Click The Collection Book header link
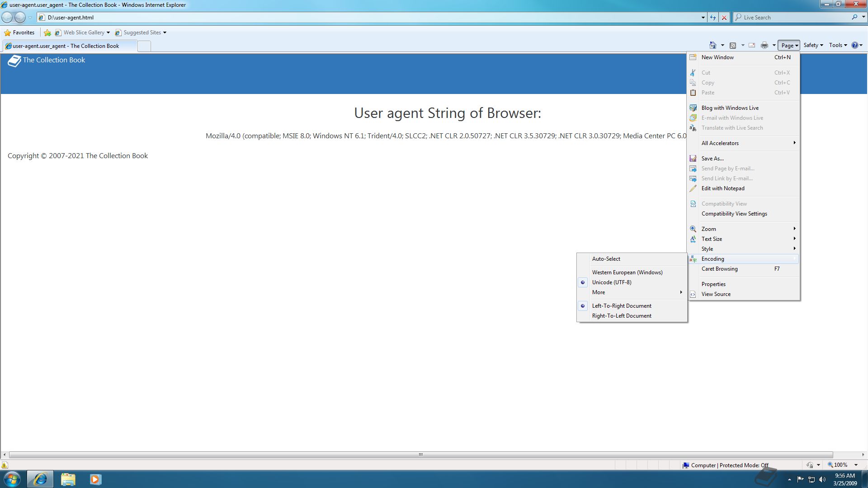 tap(54, 60)
